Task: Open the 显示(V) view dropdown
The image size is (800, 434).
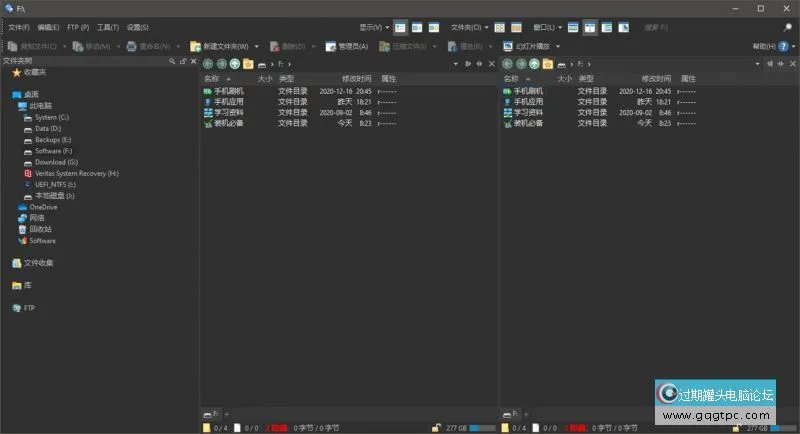Action: click(374, 27)
